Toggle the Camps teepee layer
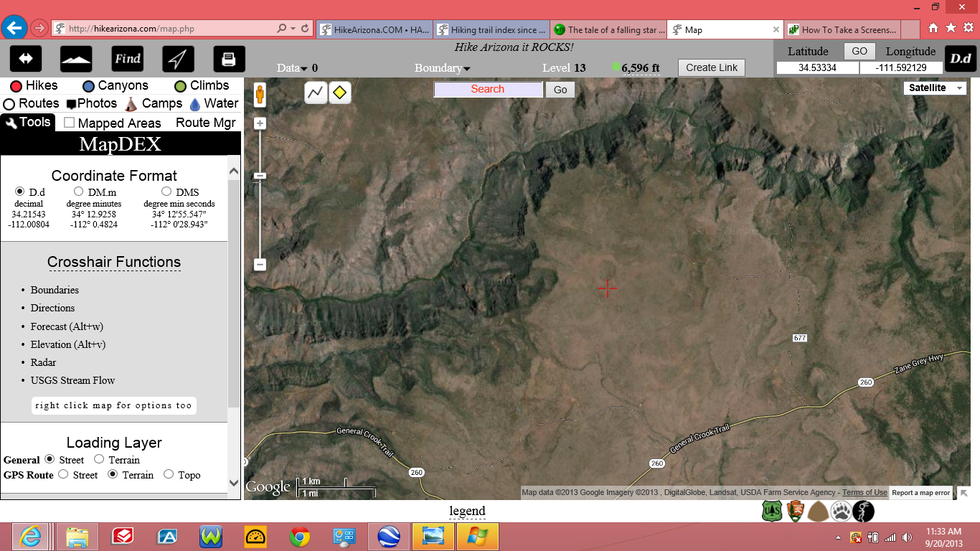The image size is (980, 551). (131, 104)
